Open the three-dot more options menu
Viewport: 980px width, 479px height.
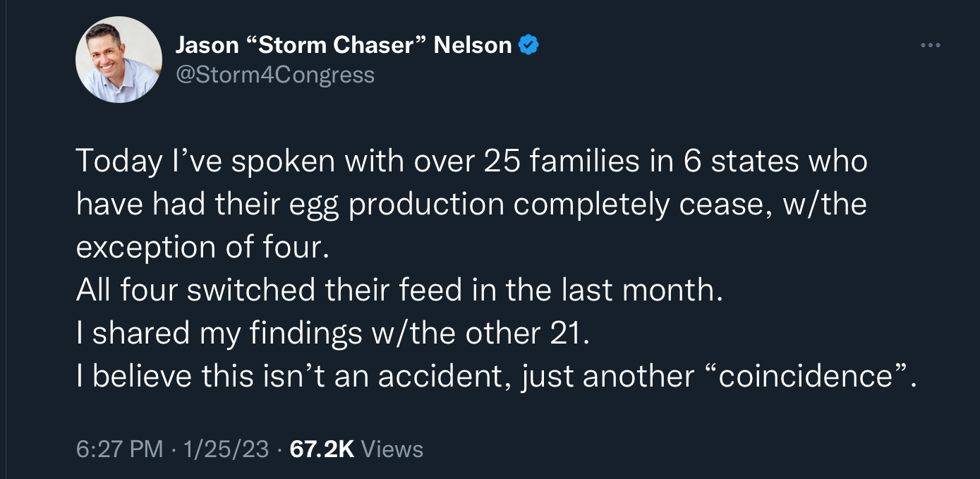click(x=930, y=46)
